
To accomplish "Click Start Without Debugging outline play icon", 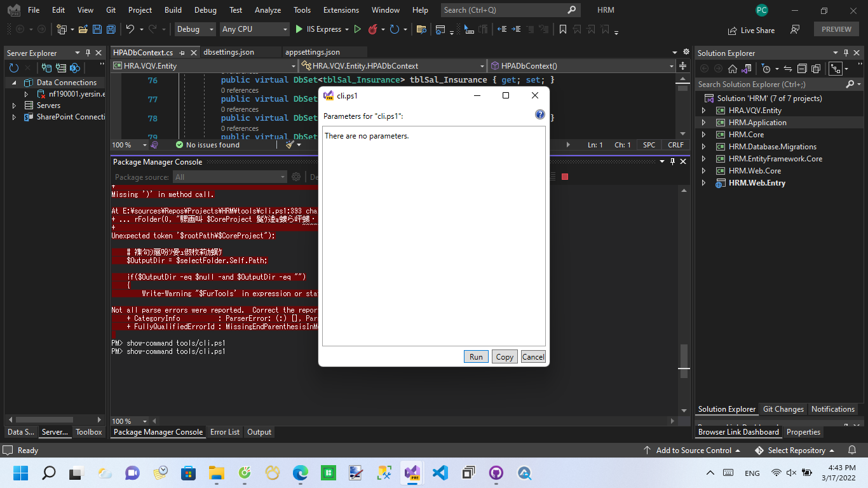I will (357, 29).
